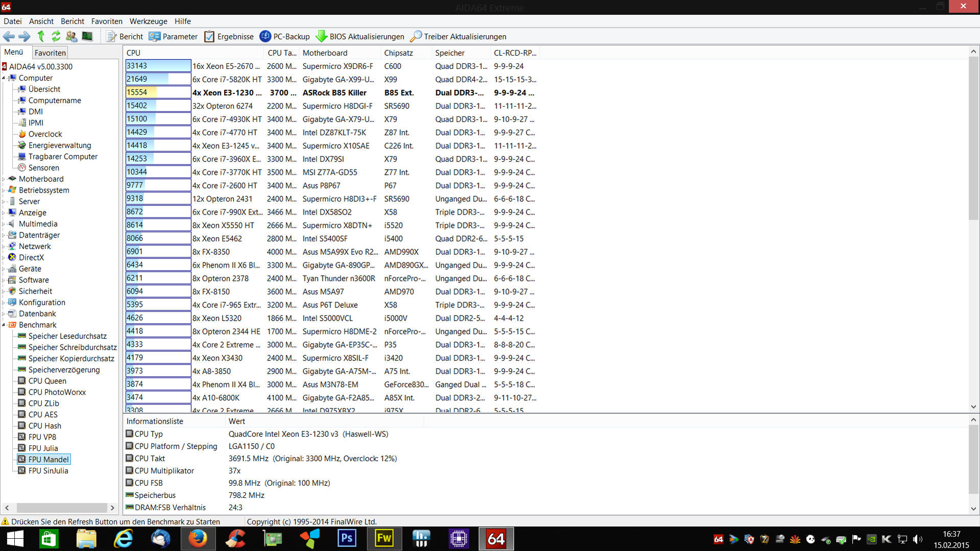Sort by the Motherboard column header

pyautogui.click(x=340, y=53)
